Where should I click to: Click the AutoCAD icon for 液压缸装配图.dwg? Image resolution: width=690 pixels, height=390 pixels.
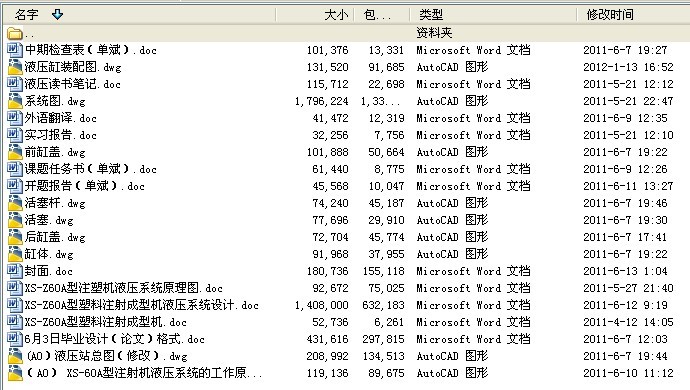coord(15,67)
